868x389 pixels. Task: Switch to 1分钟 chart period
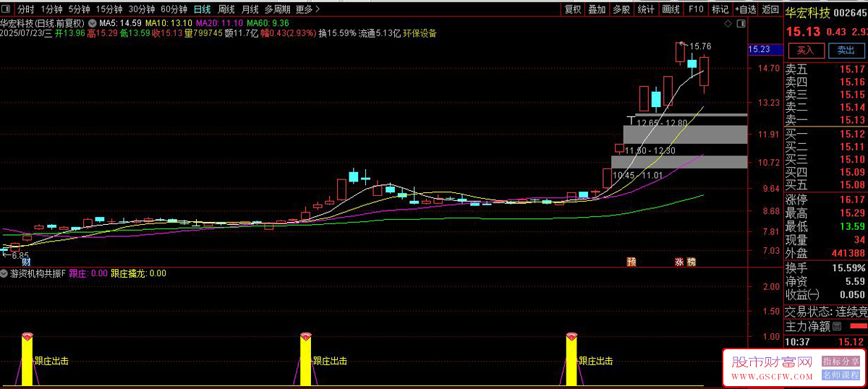(x=51, y=9)
